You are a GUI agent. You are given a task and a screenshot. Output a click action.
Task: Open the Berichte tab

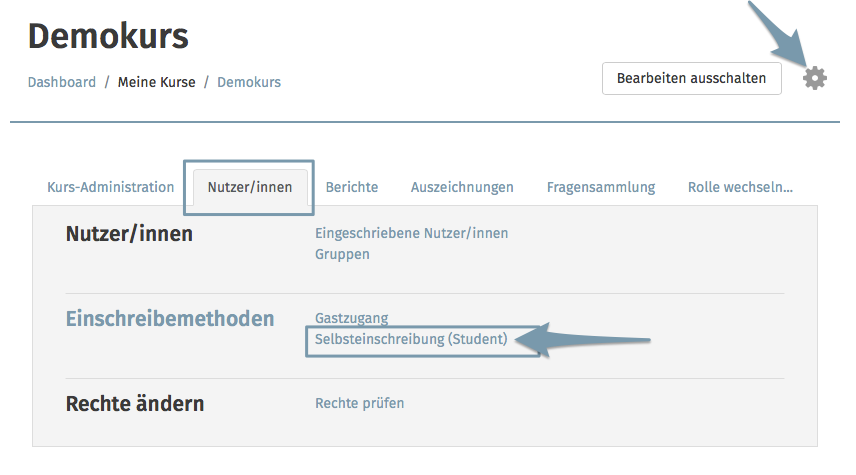tap(352, 187)
